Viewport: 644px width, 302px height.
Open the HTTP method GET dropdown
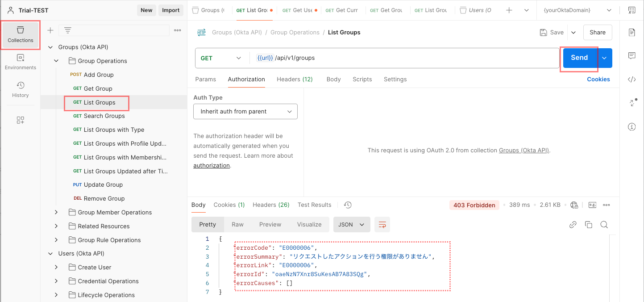tap(220, 58)
